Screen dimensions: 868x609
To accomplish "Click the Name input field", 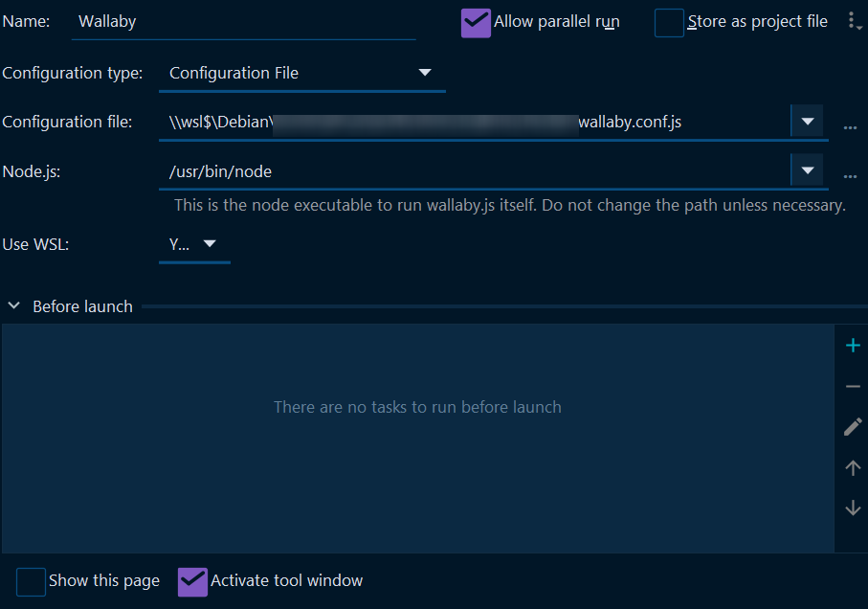I will pos(239,20).
